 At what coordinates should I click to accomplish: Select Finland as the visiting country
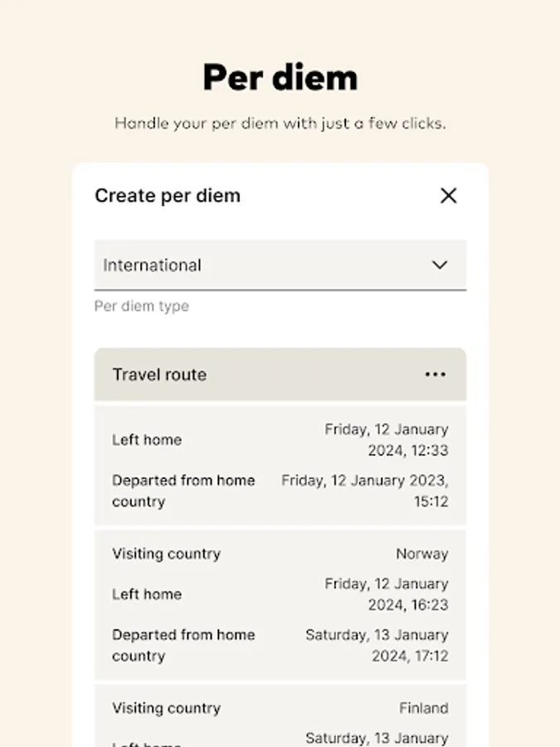coord(424,708)
